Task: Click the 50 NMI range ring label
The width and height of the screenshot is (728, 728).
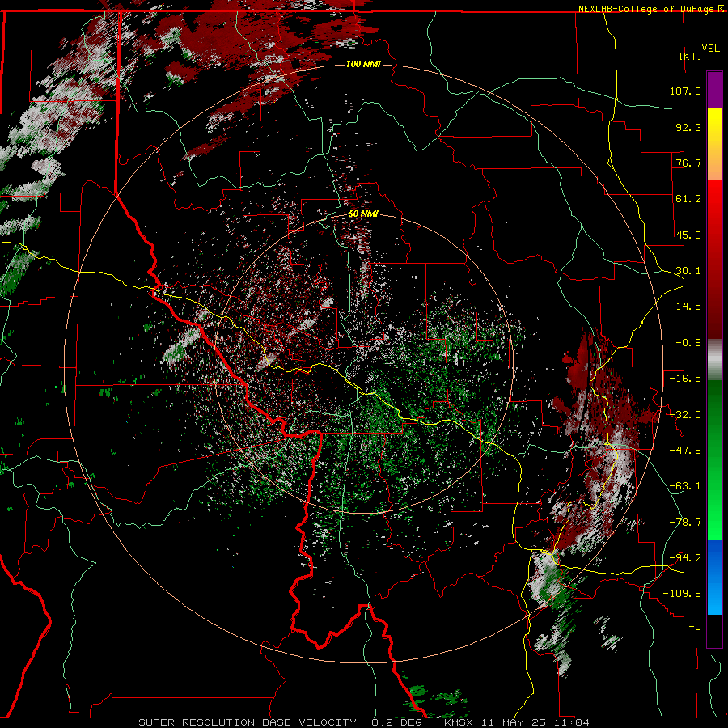Action: tap(363, 214)
